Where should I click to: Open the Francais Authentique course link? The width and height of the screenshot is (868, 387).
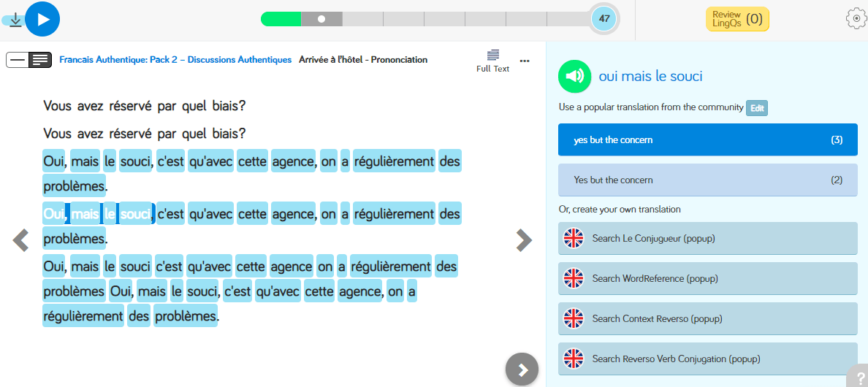tap(175, 60)
